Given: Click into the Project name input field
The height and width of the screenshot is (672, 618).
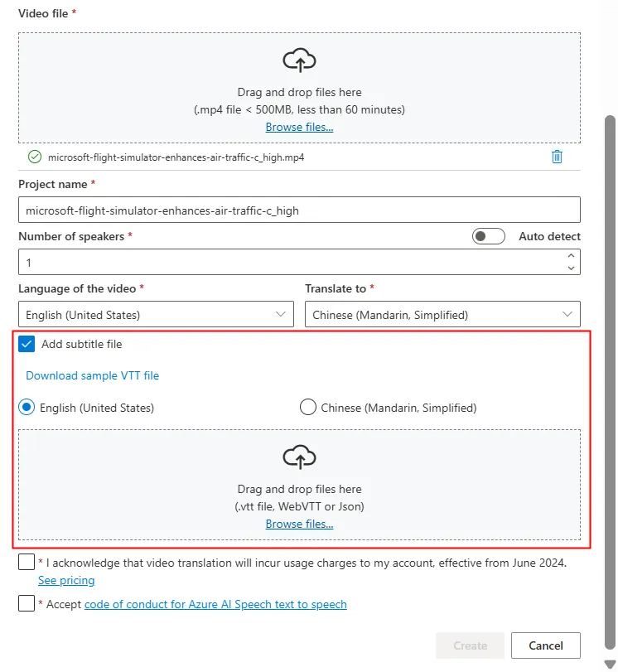Looking at the screenshot, I should click(x=299, y=210).
